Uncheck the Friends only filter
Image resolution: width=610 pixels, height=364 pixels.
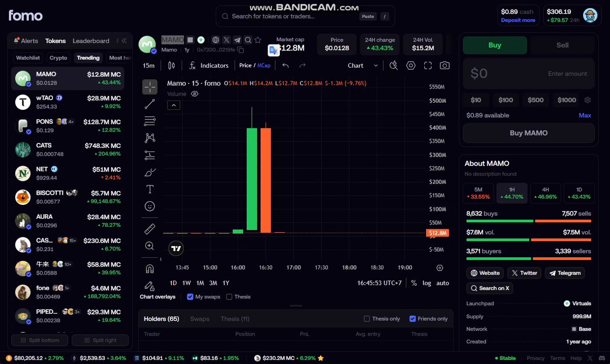point(413,319)
